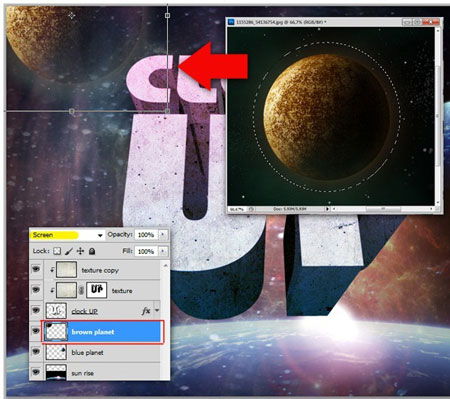Viewport: 450px width, 399px height.
Task: Click the status icon beside the zoom percentage
Action: (251, 209)
